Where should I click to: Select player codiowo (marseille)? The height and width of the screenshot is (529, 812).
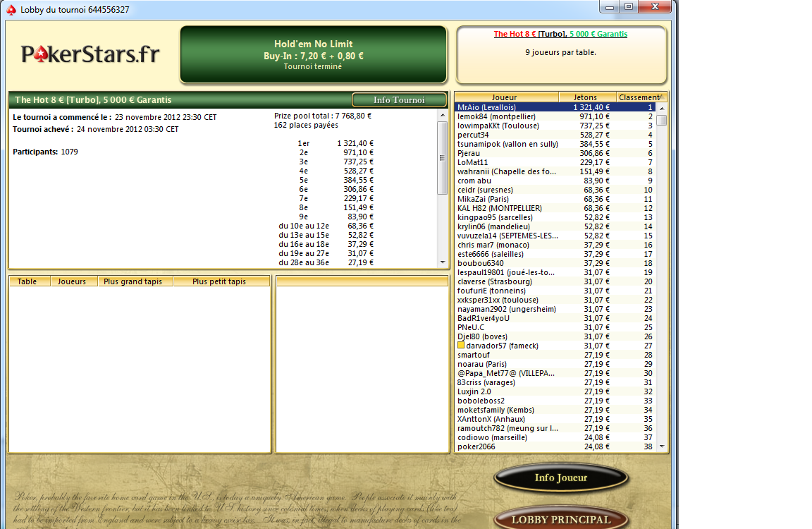(555, 437)
